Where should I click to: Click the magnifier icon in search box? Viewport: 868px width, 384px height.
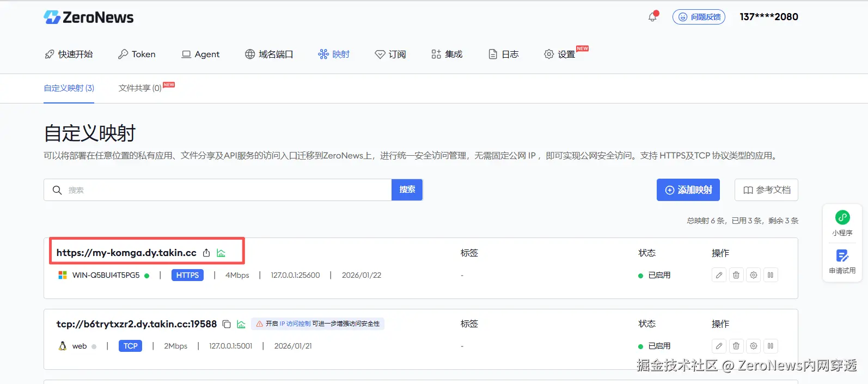[x=57, y=190]
